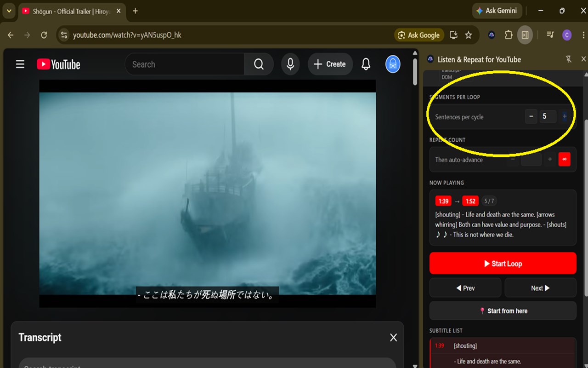Toggle the Chrome side panel button
This screenshot has width=588, height=368.
[525, 35]
